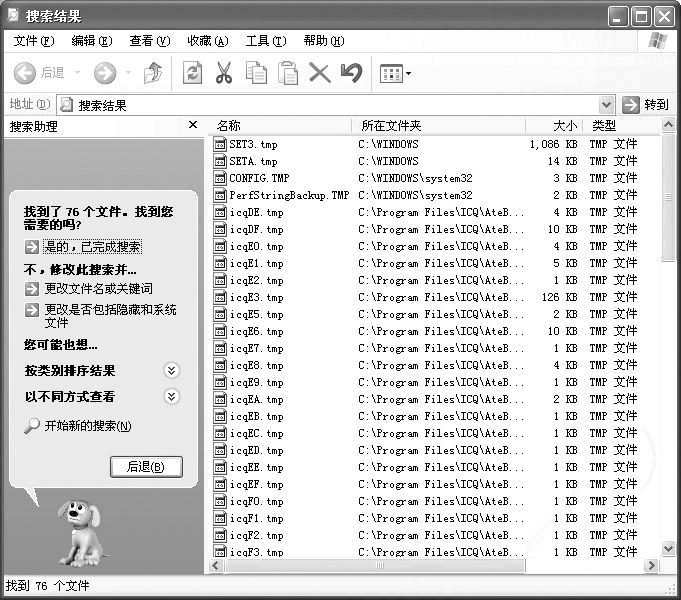The width and height of the screenshot is (681, 600).
Task: Select the SET3.tmp file icon
Action: tap(221, 144)
